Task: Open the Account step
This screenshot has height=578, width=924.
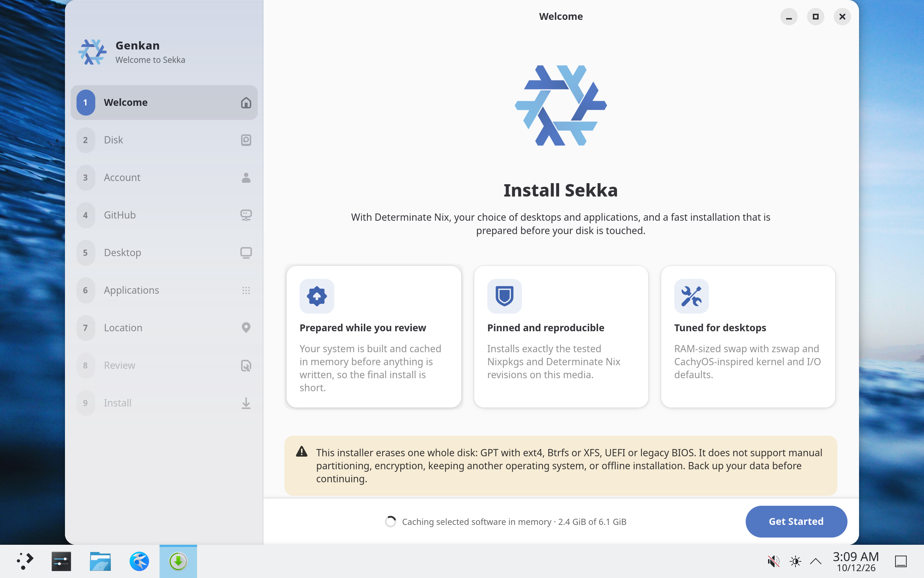Action: coord(164,177)
